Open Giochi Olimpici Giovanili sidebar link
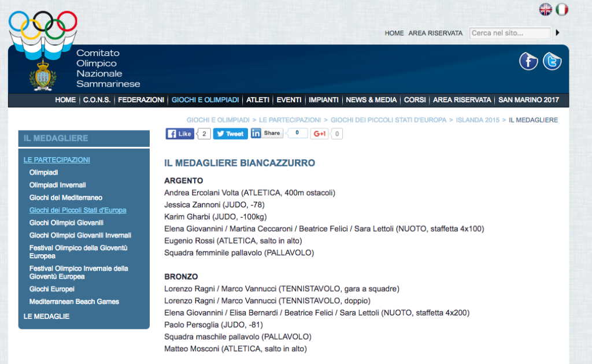This screenshot has height=364, width=592. [66, 222]
